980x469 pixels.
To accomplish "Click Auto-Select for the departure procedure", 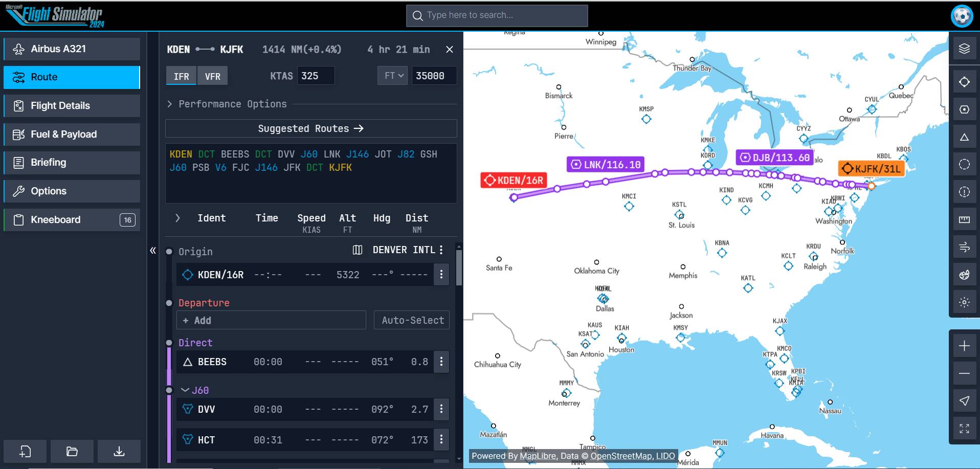I will (x=411, y=320).
